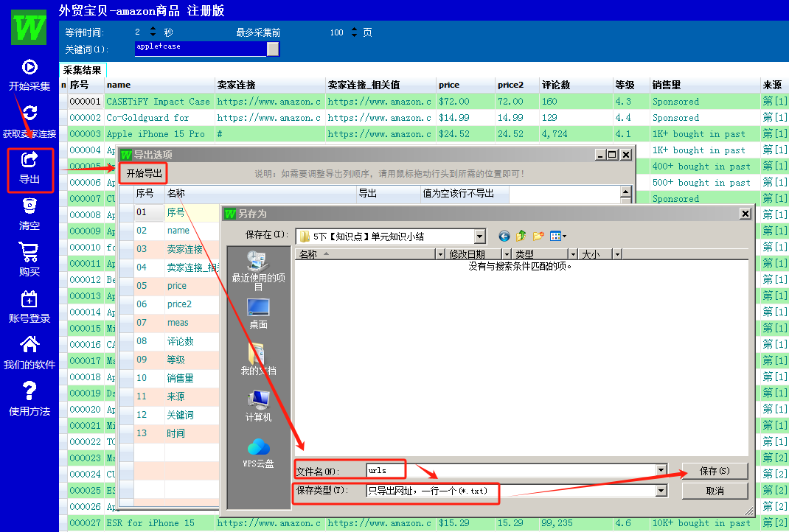Viewport: 789px width, 532px height.
Task: Click the 取消 cancel button
Action: [x=715, y=491]
